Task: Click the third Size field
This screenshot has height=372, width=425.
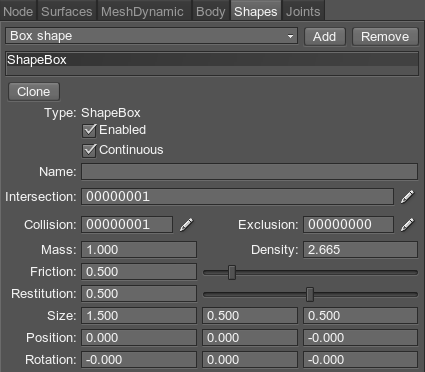Action: 360,316
